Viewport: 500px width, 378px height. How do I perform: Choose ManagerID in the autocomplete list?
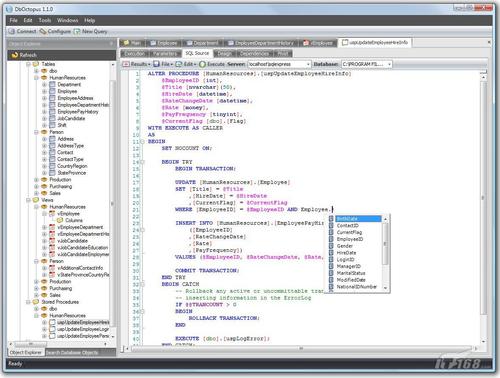pos(349,266)
